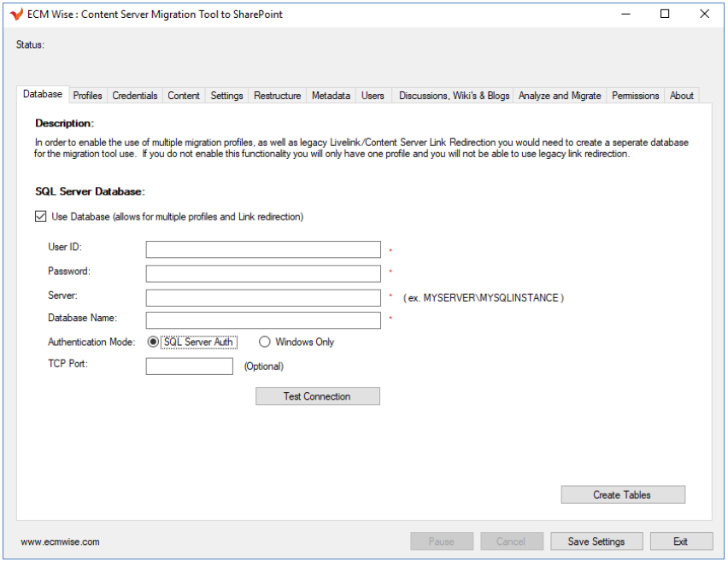Switch to the Metadata tab
Image resolution: width=728 pixels, height=562 pixels.
pyautogui.click(x=331, y=96)
